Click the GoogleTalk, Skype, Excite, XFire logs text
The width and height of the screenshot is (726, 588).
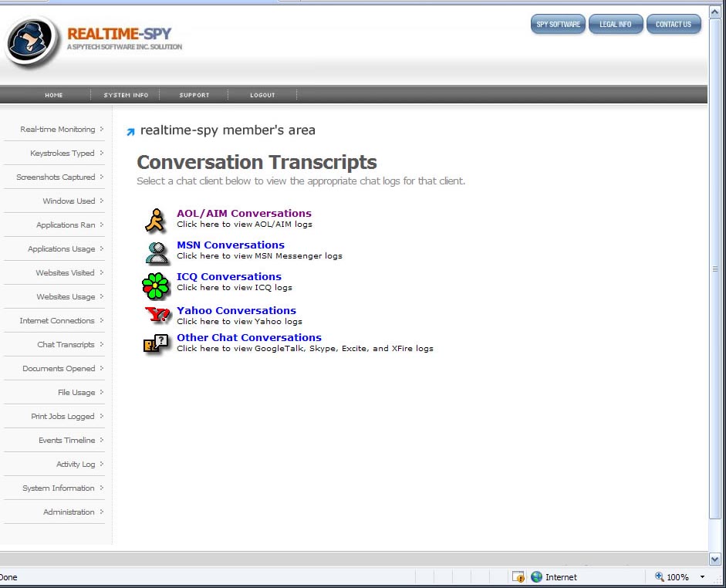pyautogui.click(x=305, y=349)
